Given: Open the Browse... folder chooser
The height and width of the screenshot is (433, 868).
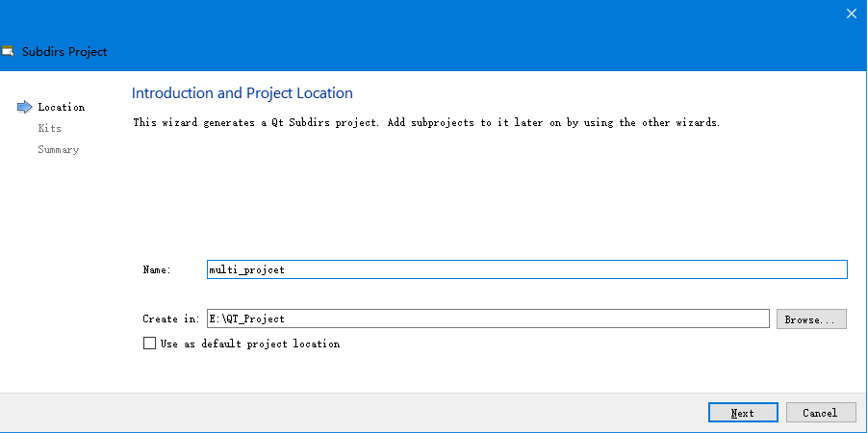Looking at the screenshot, I should (x=811, y=318).
